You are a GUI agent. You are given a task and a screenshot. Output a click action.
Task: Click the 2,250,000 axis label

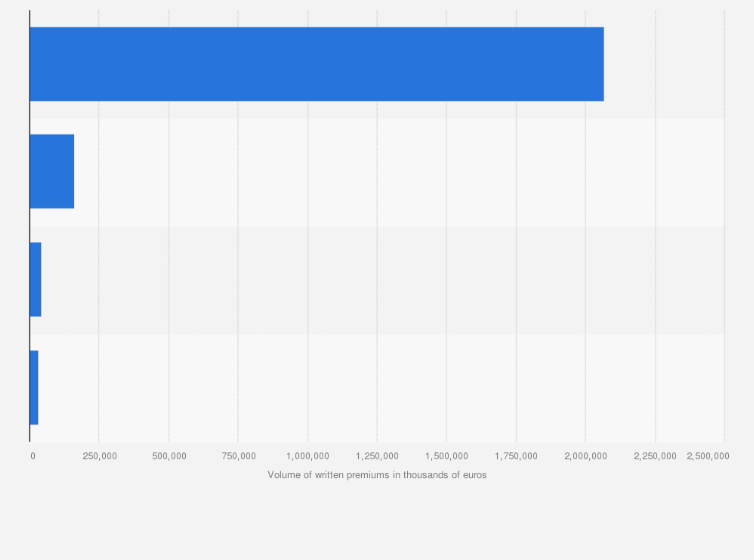655,456
